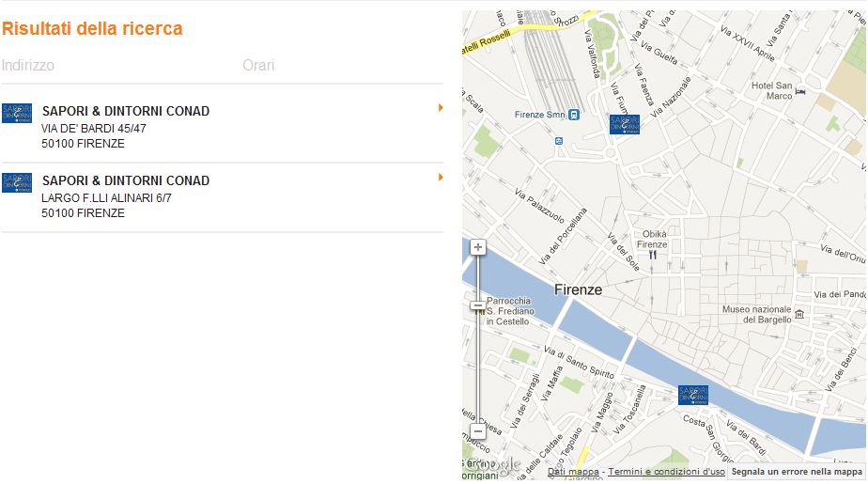868x484 pixels.
Task: Click the map zoom slider handle
Action: click(x=478, y=305)
